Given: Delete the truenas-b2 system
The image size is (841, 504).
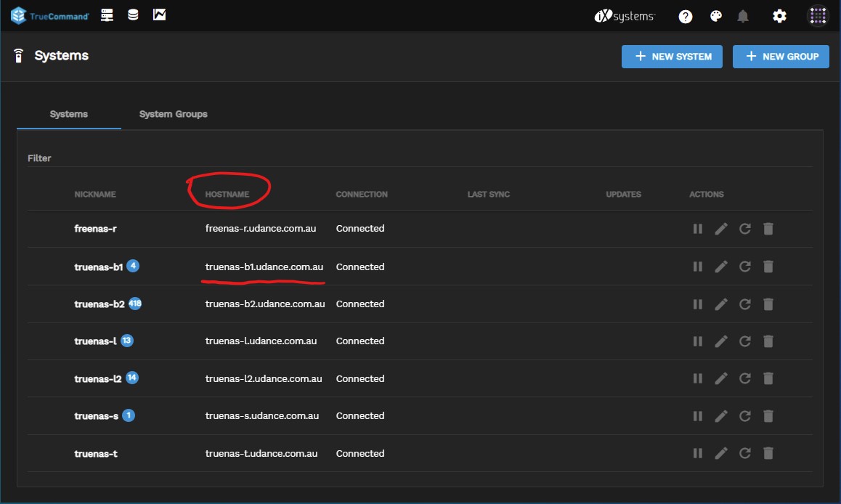Looking at the screenshot, I should tap(768, 304).
